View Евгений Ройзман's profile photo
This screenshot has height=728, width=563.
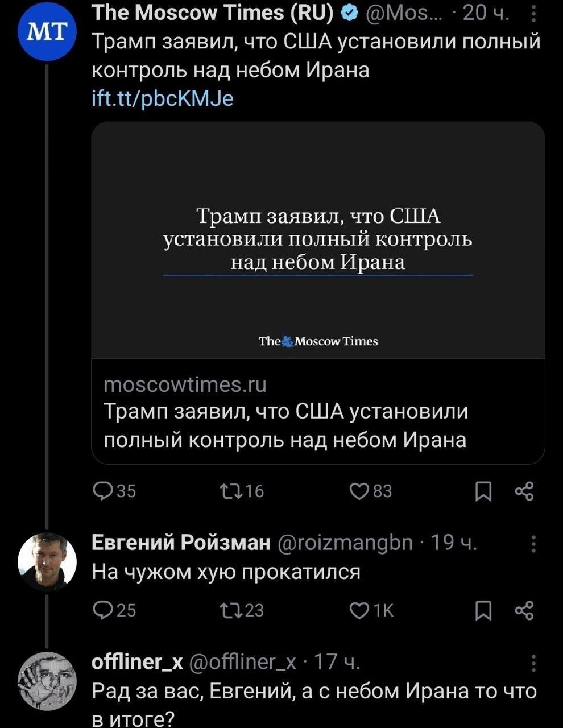click(47, 561)
